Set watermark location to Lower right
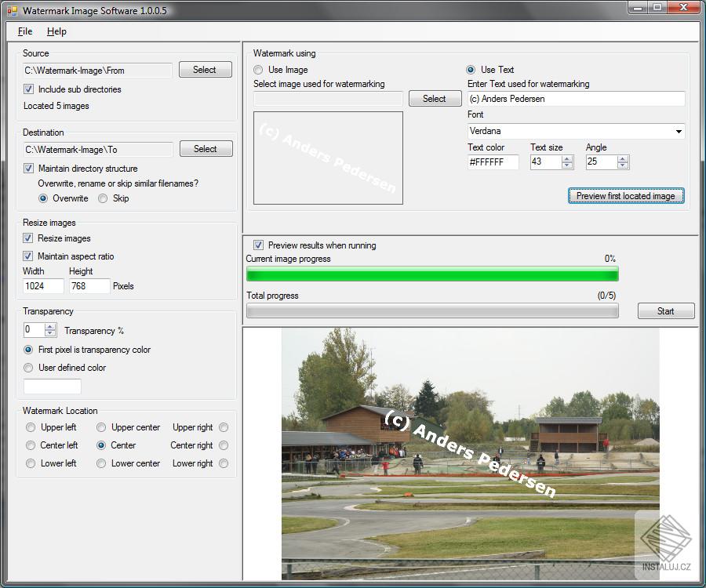This screenshot has height=588, width=706. pyautogui.click(x=223, y=463)
